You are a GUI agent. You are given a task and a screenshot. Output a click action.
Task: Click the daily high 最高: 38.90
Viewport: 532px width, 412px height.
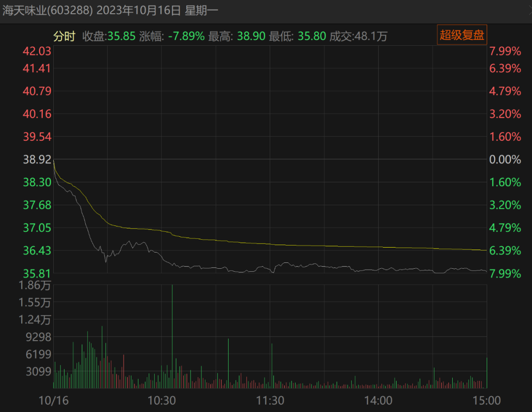pyautogui.click(x=236, y=36)
